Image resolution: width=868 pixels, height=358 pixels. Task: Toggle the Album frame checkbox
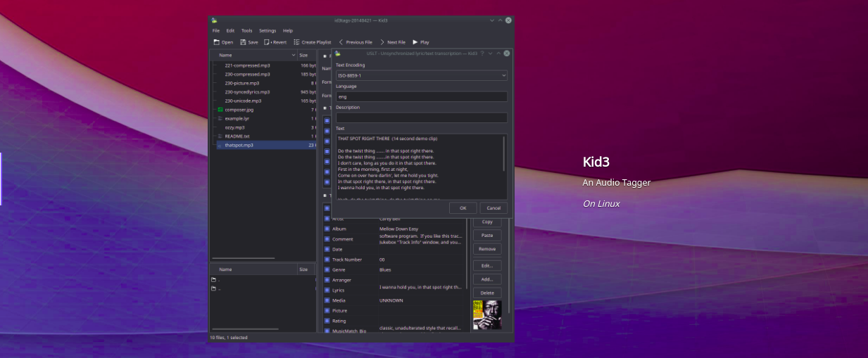pyautogui.click(x=327, y=229)
